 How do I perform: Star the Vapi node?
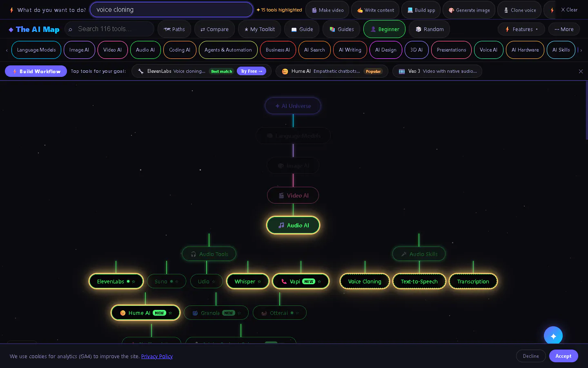tap(319, 282)
